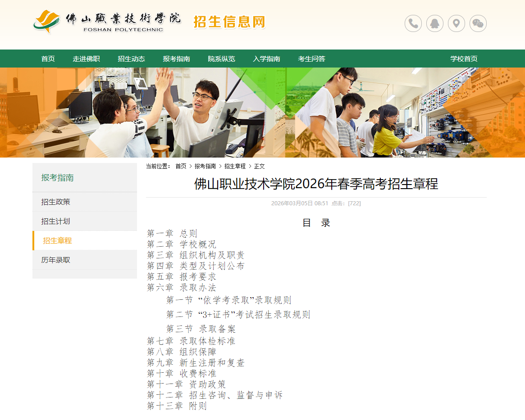
Task: Open the QQ penguin contact icon
Action: point(434,23)
